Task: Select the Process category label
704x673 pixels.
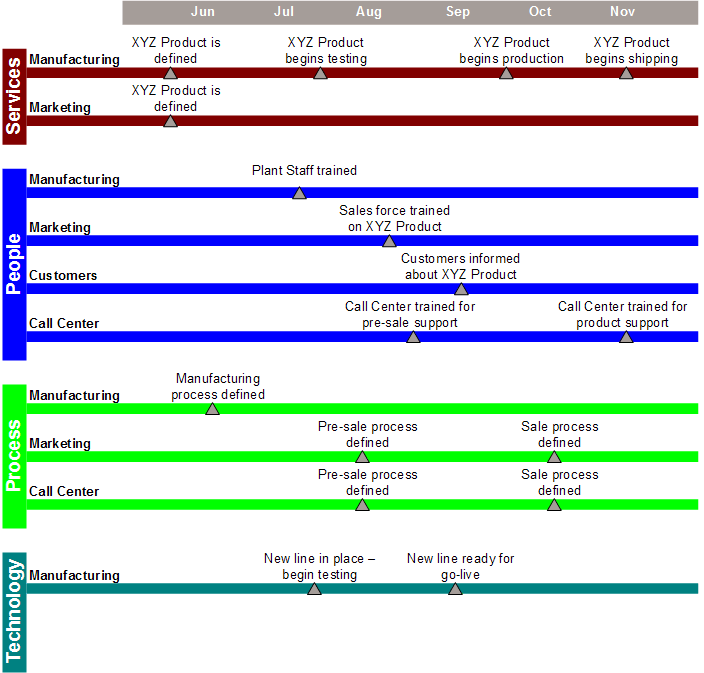Action: tap(14, 456)
